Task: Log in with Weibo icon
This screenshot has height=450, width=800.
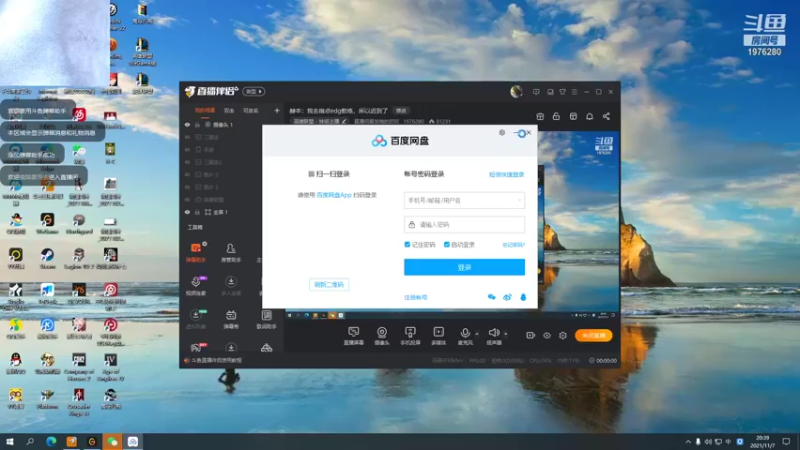Action: point(507,297)
